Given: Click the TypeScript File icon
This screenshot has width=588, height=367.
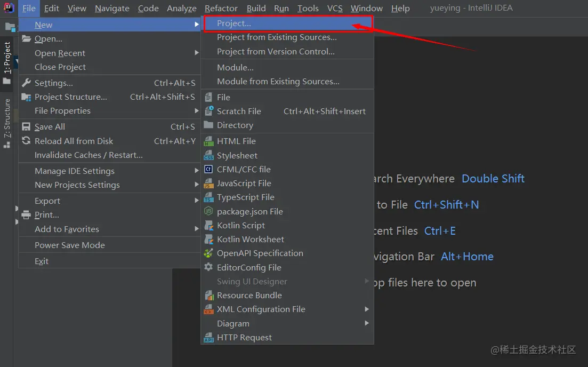Looking at the screenshot, I should tap(208, 197).
